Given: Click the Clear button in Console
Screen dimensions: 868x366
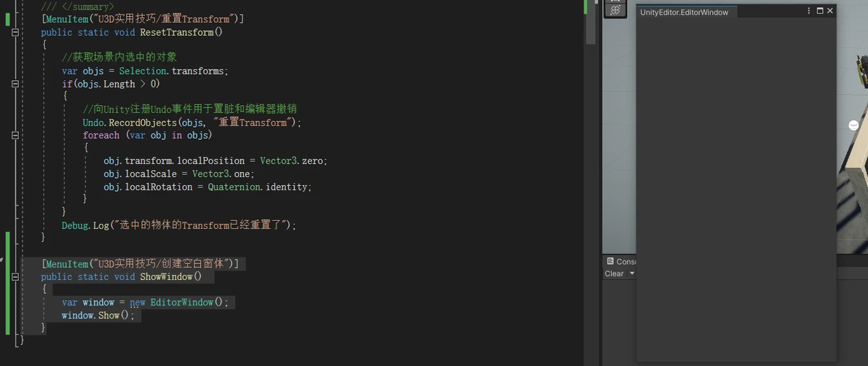Looking at the screenshot, I should pos(614,273).
